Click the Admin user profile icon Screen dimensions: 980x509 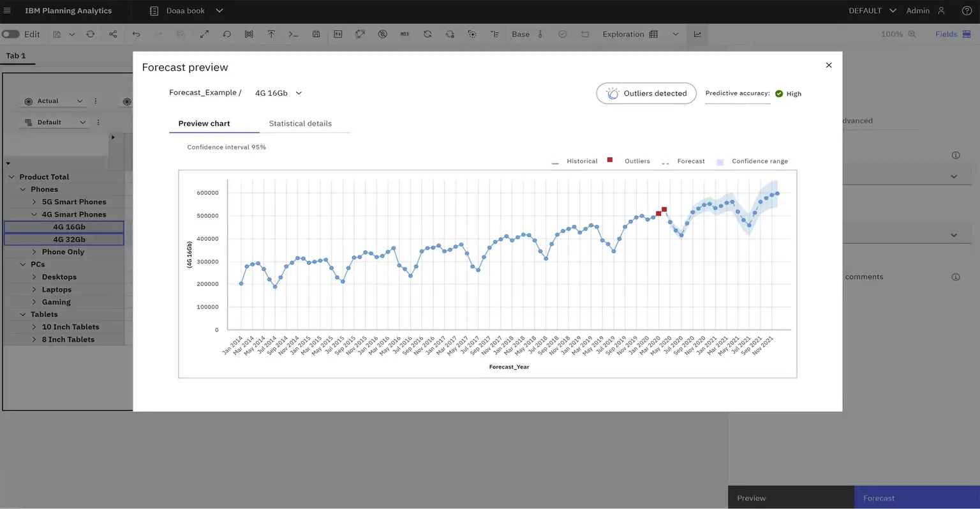point(941,11)
